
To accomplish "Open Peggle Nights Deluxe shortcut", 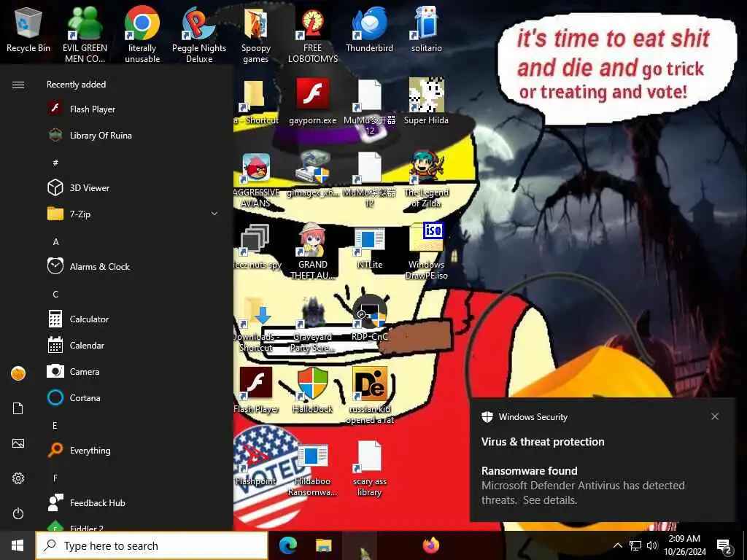I will 199,34.
